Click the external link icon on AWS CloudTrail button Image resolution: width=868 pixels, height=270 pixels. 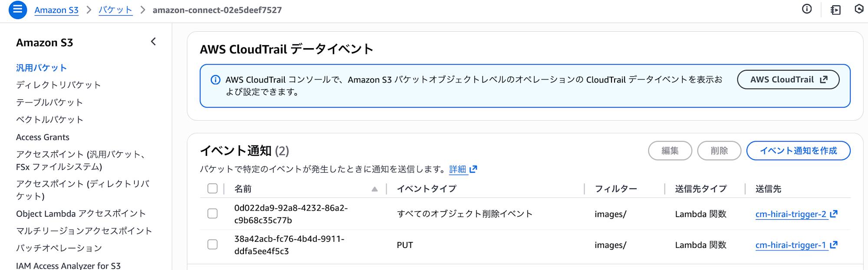(822, 79)
